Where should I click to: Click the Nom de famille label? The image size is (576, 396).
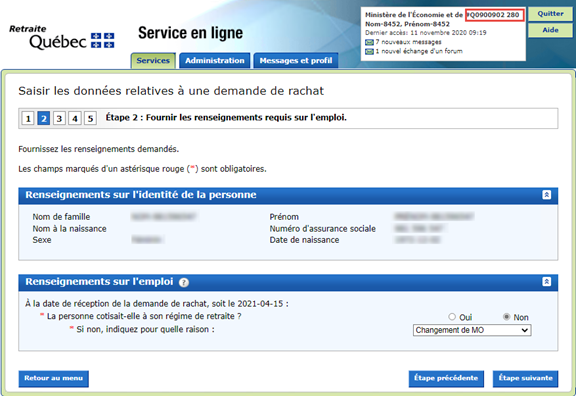61,217
